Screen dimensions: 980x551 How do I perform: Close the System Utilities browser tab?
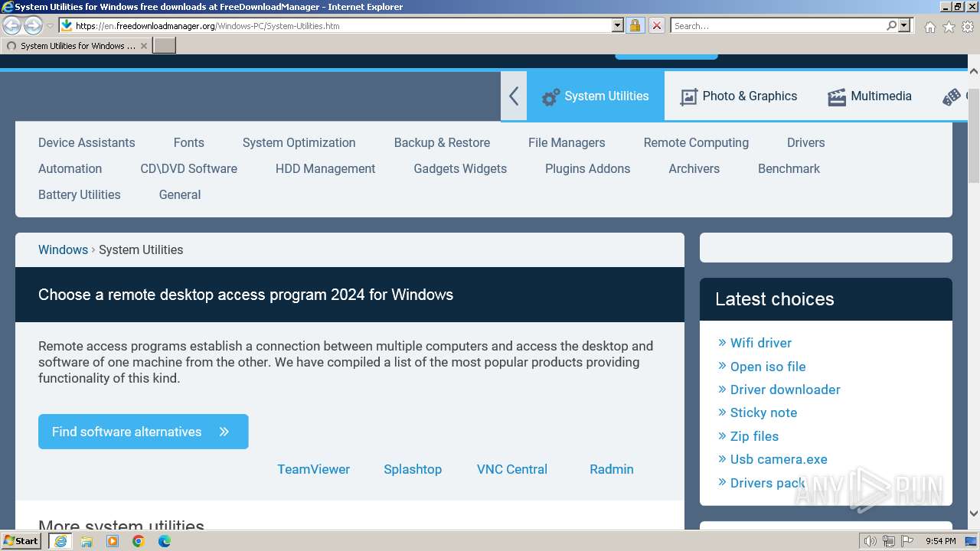point(143,46)
